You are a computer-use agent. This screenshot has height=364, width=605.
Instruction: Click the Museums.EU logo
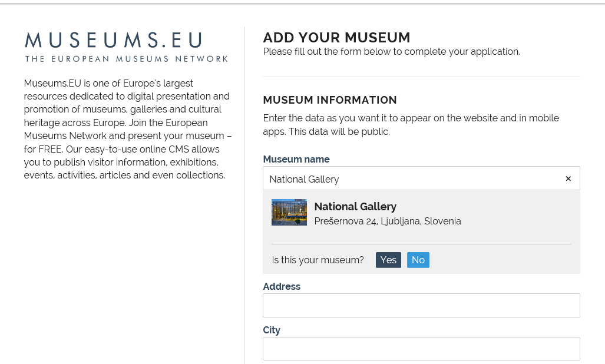pos(114,41)
